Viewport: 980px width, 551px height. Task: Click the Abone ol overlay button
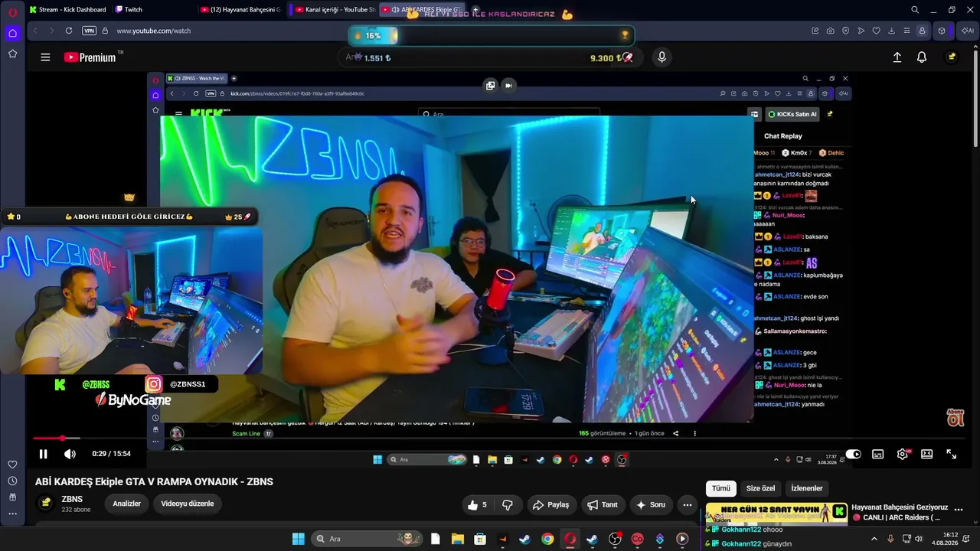tap(955, 418)
